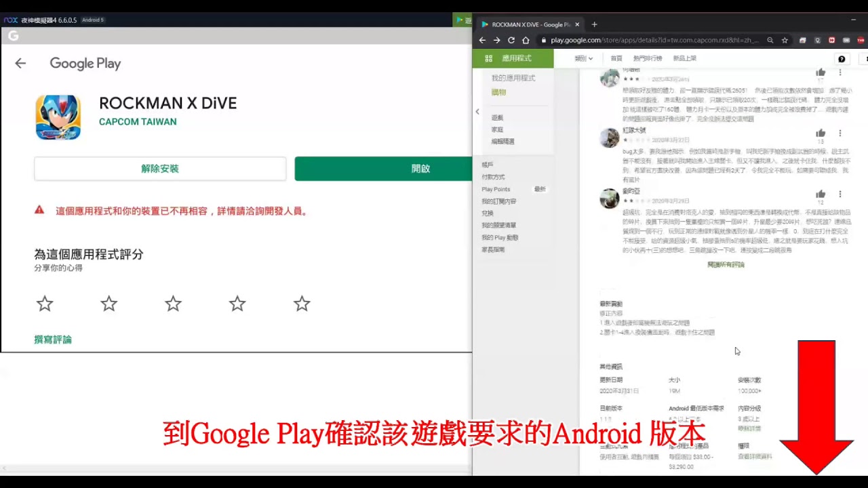Click the ROCKMAN X DiVE app icon

pyautogui.click(x=58, y=117)
